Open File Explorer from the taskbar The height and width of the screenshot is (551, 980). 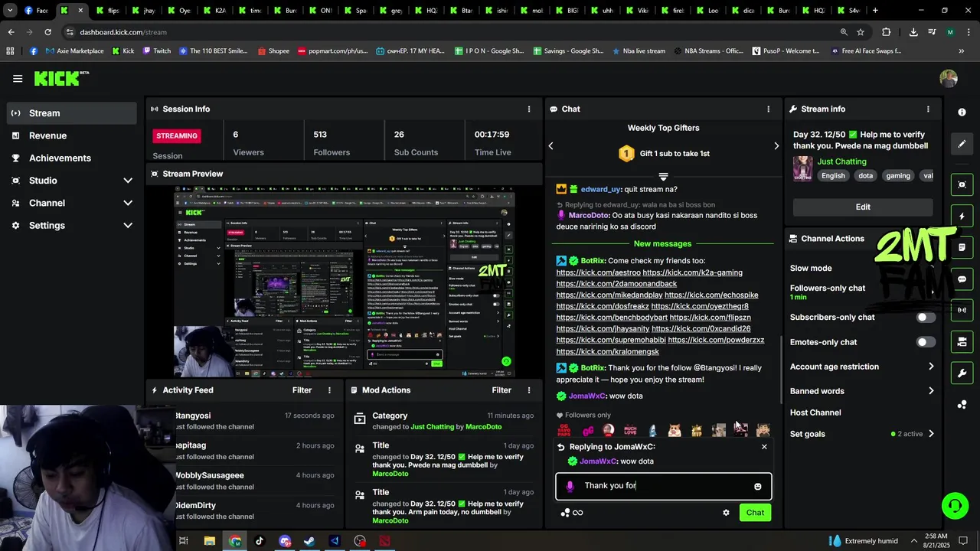pyautogui.click(x=209, y=541)
